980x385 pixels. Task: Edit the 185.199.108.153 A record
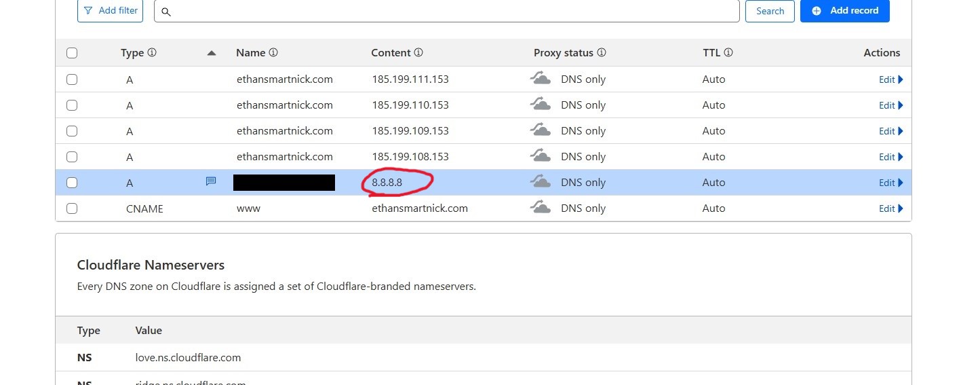click(x=891, y=157)
